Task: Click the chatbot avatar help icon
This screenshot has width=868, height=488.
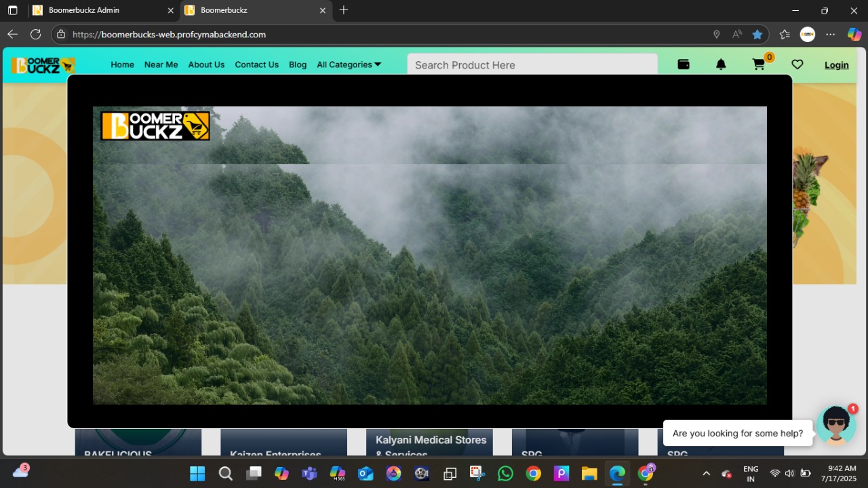Action: (836, 426)
